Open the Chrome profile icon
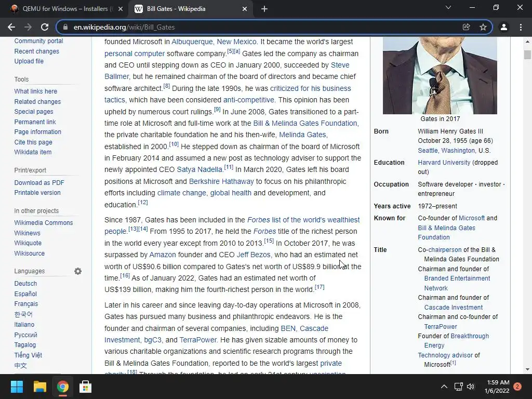Screen dimensions: 532x399 (504, 27)
